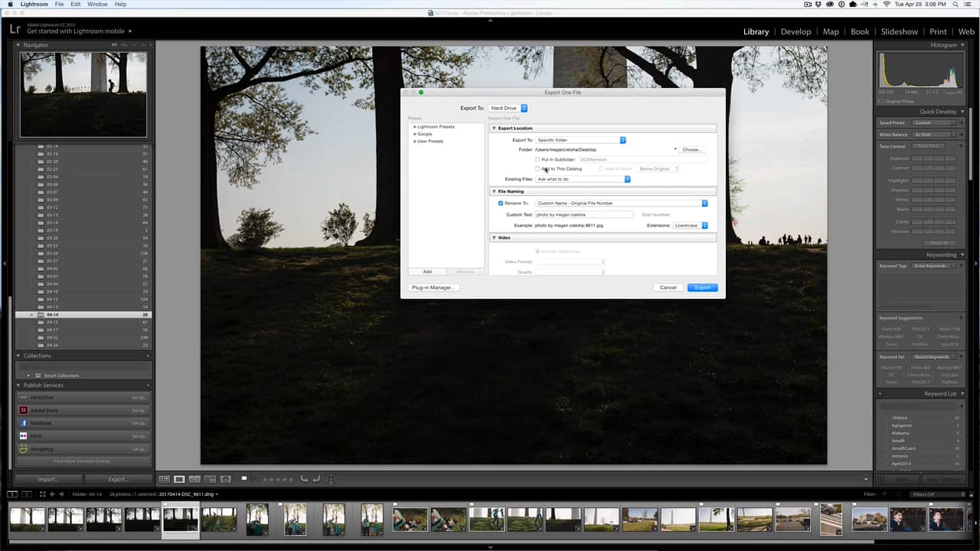This screenshot has height=551, width=980.
Task: Switch to Map module
Action: click(x=831, y=31)
